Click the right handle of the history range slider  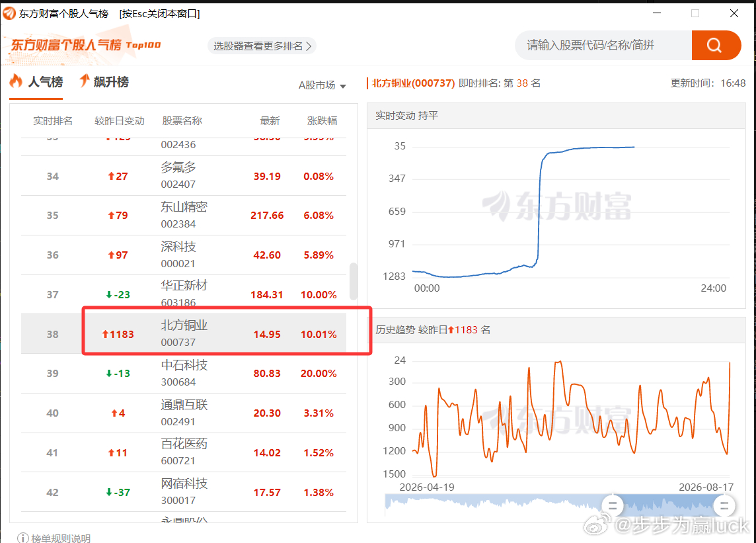[x=724, y=506]
